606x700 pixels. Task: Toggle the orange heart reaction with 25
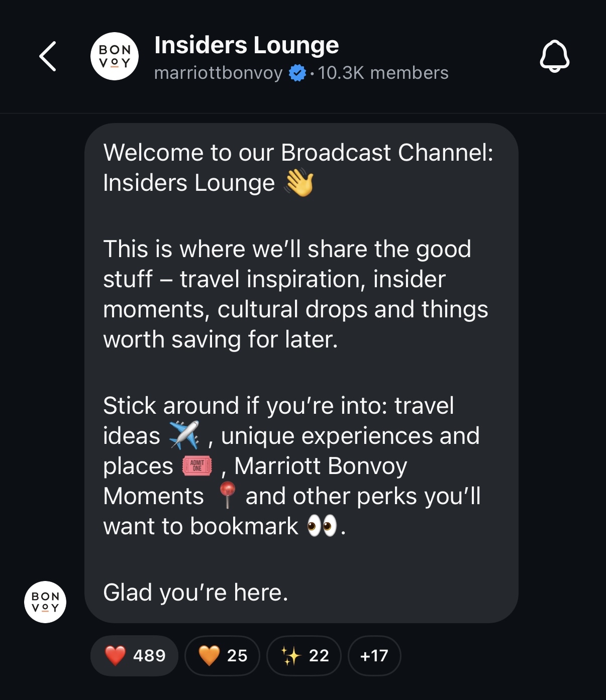click(x=223, y=655)
